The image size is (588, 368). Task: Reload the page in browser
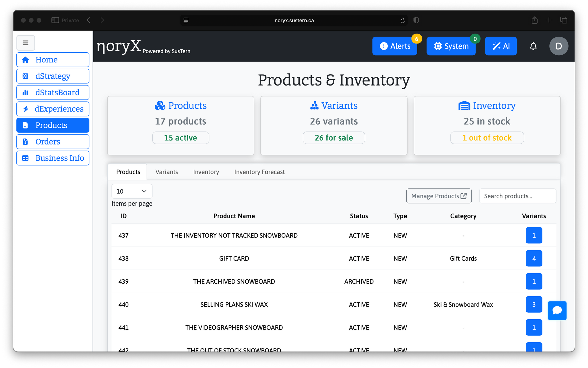(x=402, y=20)
